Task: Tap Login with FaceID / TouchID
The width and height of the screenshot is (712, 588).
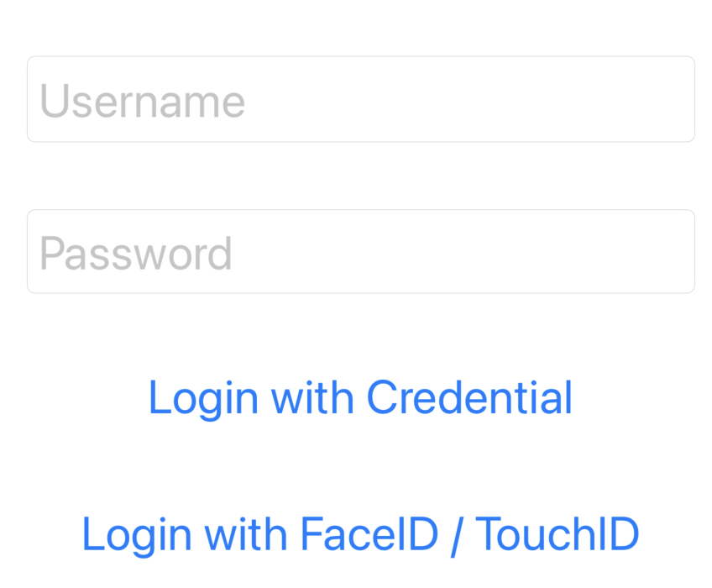Action: 360,533
